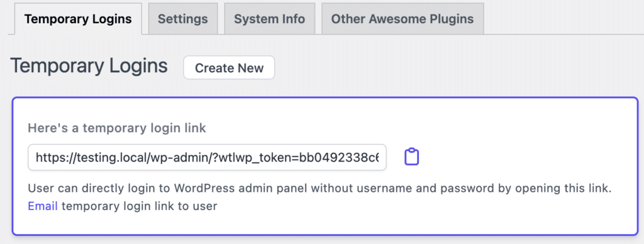The image size is (644, 244).
Task: Click the Email link to send login
Action: pyautogui.click(x=43, y=206)
